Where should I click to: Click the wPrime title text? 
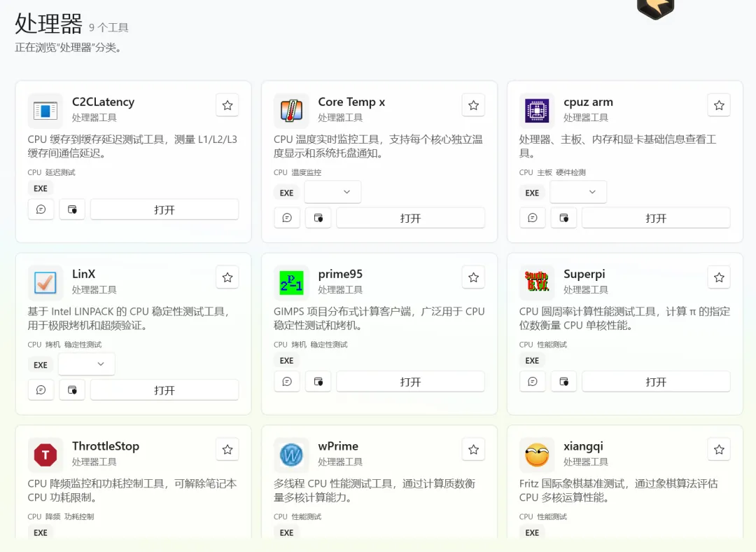[x=338, y=446]
